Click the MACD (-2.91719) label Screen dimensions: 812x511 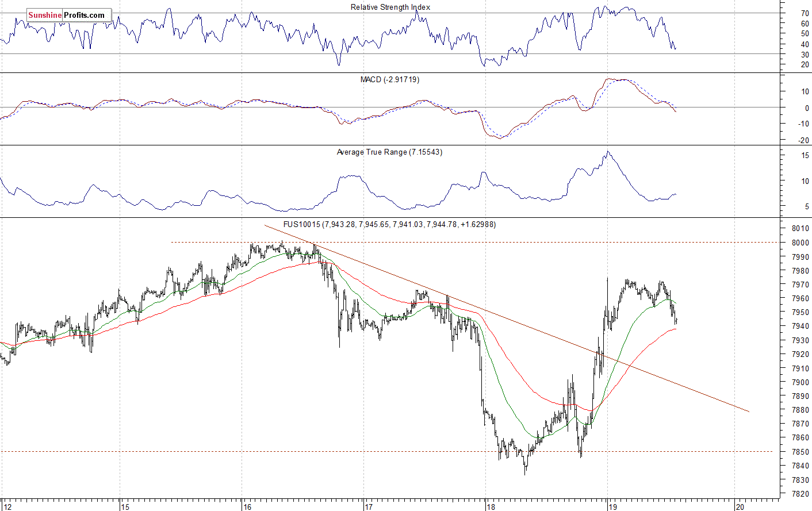pos(390,79)
